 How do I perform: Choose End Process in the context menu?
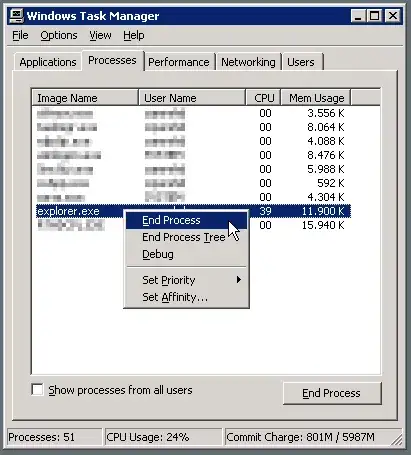tap(186, 220)
